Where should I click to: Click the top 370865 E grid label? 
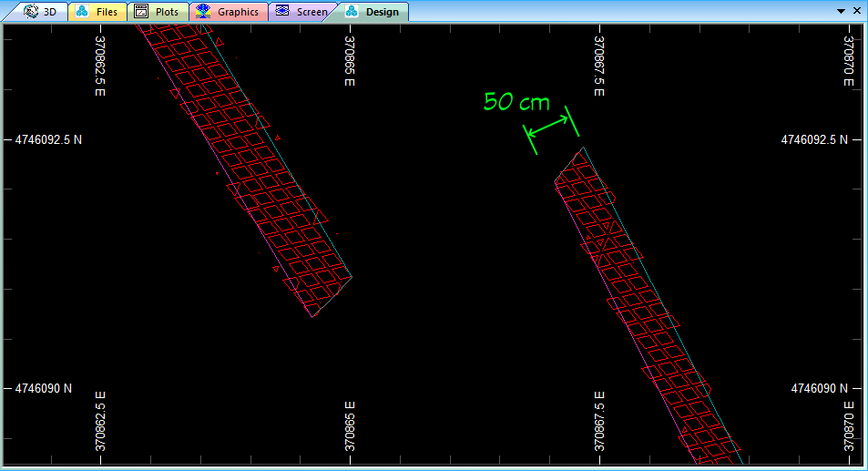[x=350, y=61]
